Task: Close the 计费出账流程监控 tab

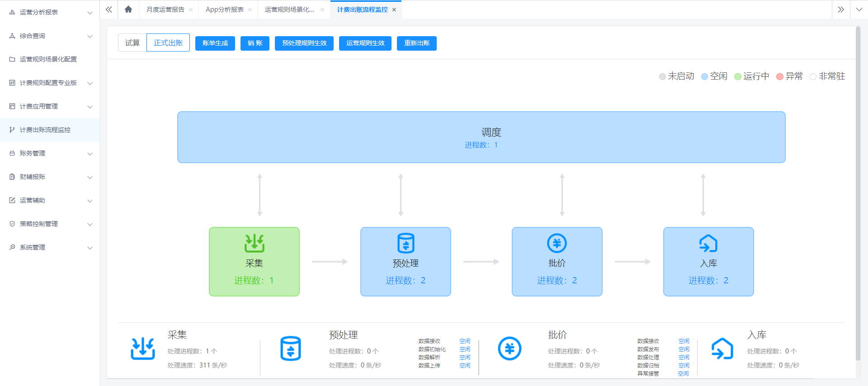Action: (394, 9)
